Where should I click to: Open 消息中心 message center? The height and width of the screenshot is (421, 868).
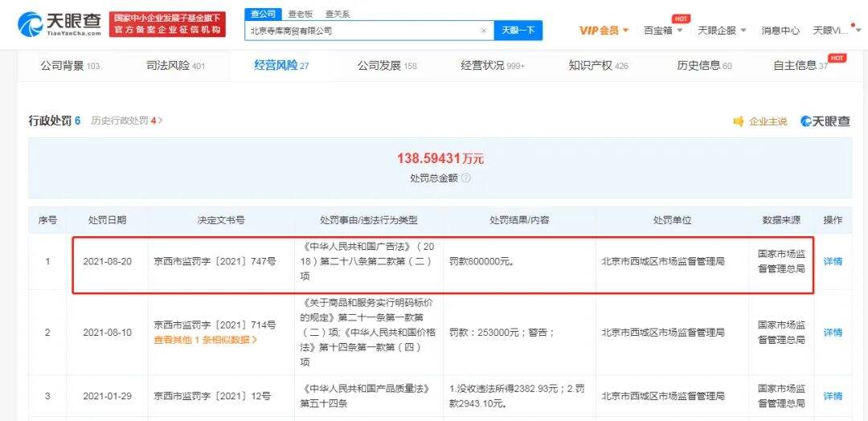pyautogui.click(x=780, y=31)
